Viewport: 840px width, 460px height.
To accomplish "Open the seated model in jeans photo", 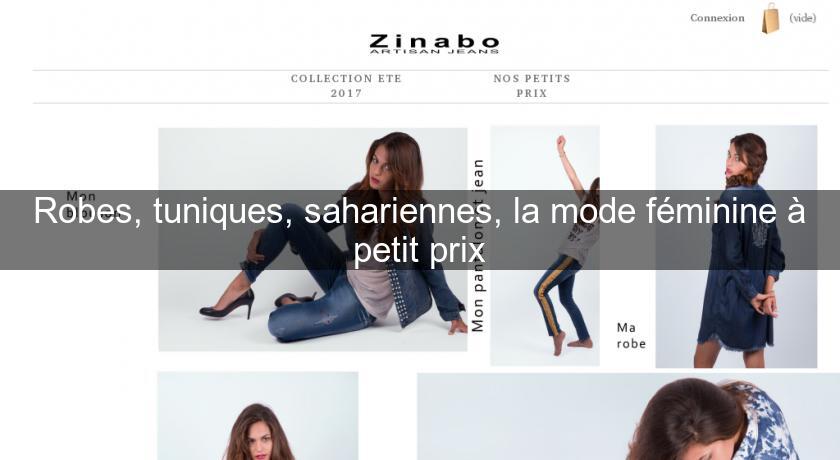I will tap(313, 239).
